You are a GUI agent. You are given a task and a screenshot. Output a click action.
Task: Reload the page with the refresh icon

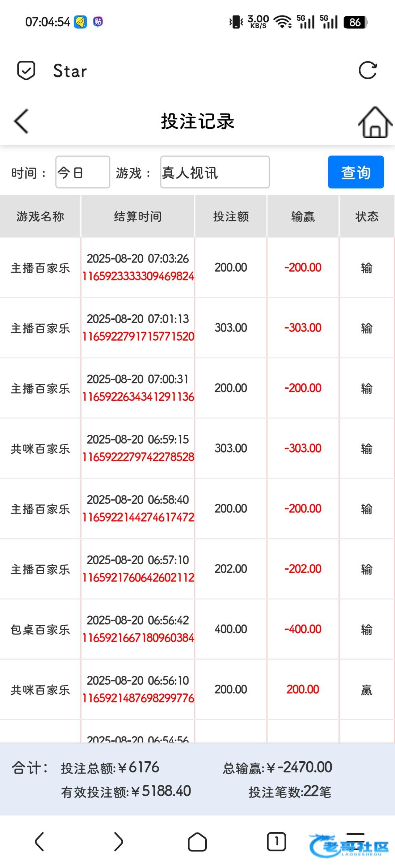pos(367,71)
